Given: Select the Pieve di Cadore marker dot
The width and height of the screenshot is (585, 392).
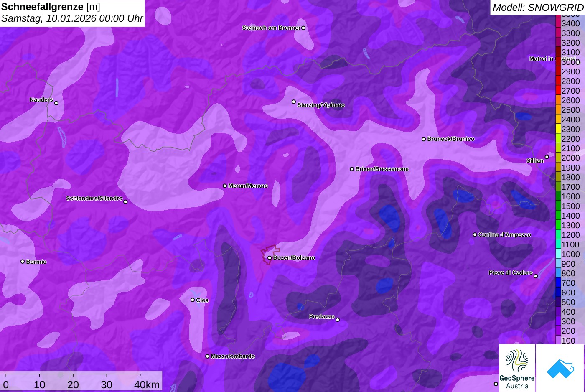Looking at the screenshot, I should [x=536, y=276].
